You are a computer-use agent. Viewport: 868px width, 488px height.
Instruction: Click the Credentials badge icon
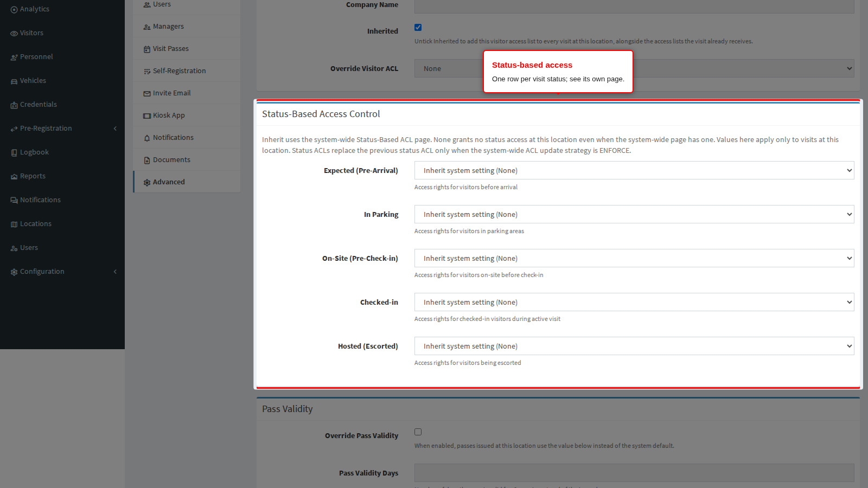pyautogui.click(x=14, y=105)
